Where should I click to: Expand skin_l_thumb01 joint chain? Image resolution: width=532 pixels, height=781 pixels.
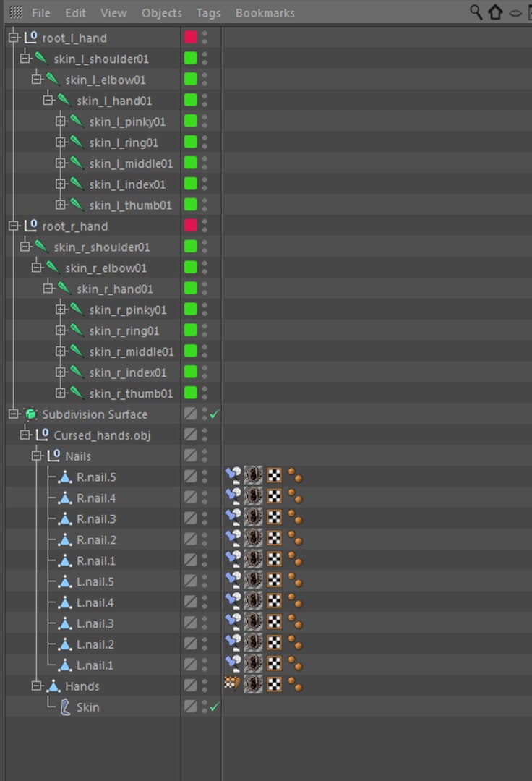pyautogui.click(x=60, y=205)
